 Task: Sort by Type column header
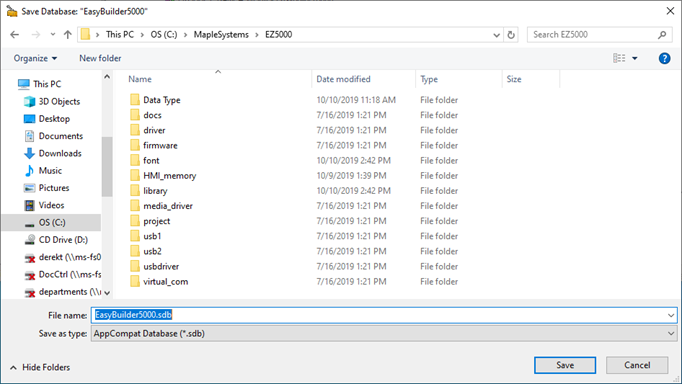tap(429, 79)
